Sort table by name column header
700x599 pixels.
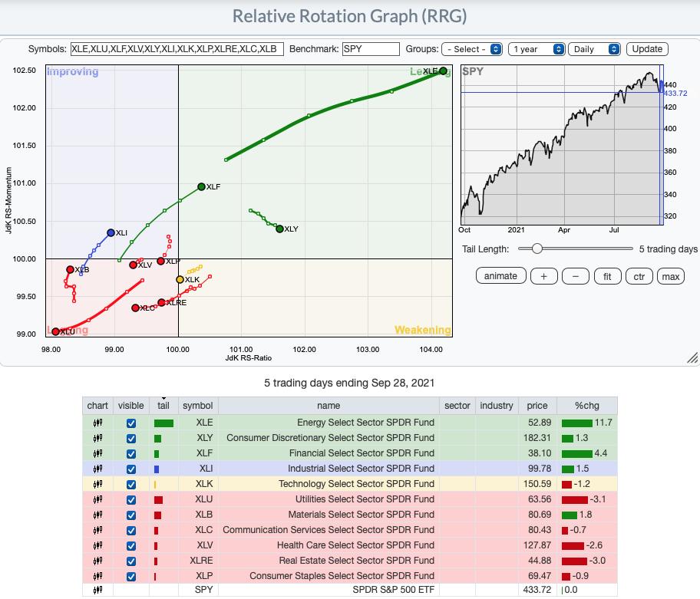point(329,406)
